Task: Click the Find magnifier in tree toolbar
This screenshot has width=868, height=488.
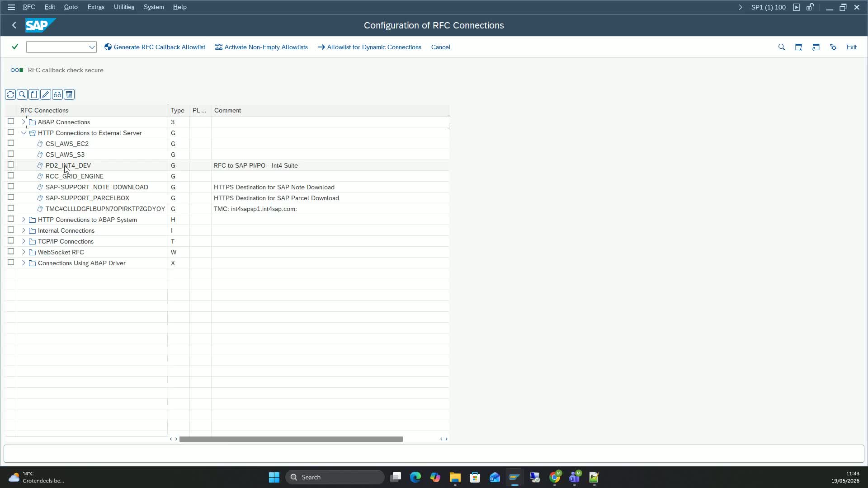Action: 22,94
